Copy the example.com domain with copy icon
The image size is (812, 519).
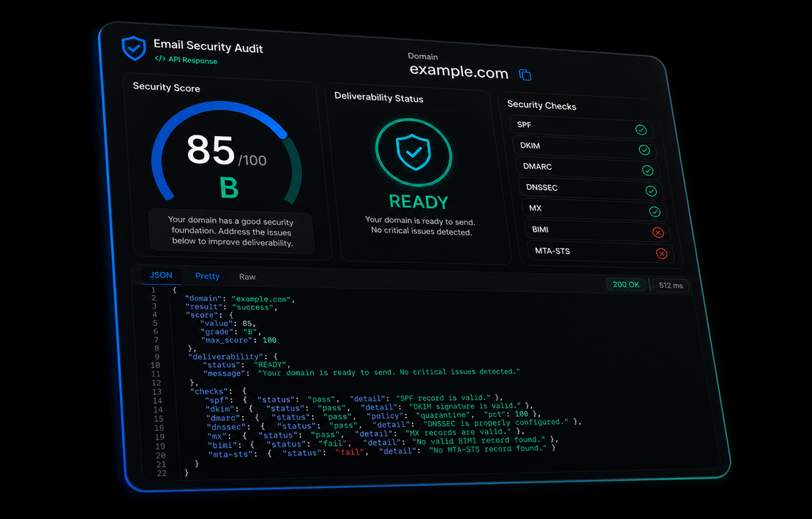click(x=525, y=75)
